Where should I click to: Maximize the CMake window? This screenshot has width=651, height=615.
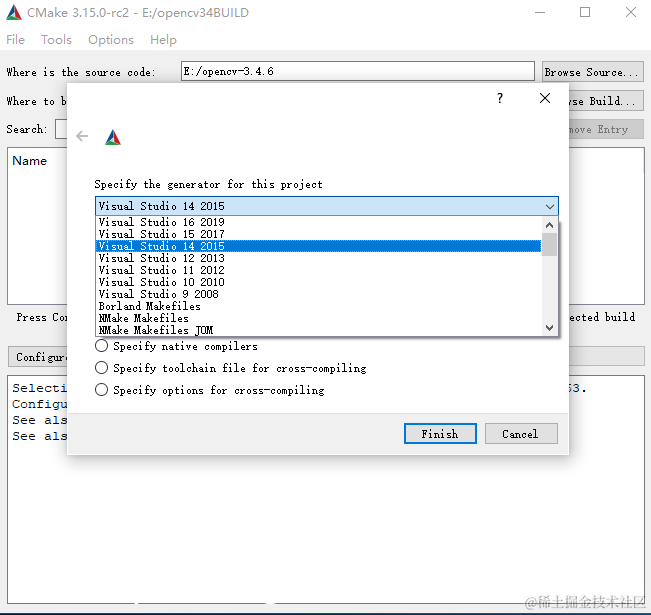pos(585,12)
